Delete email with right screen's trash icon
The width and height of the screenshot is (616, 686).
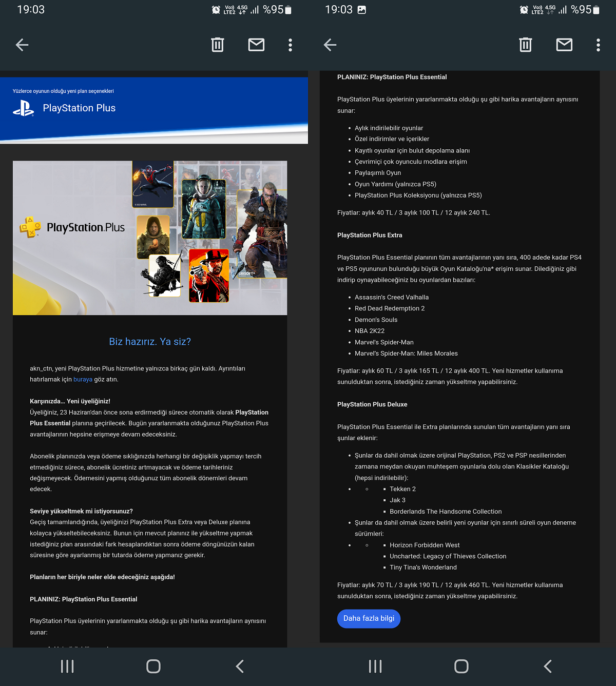(526, 45)
